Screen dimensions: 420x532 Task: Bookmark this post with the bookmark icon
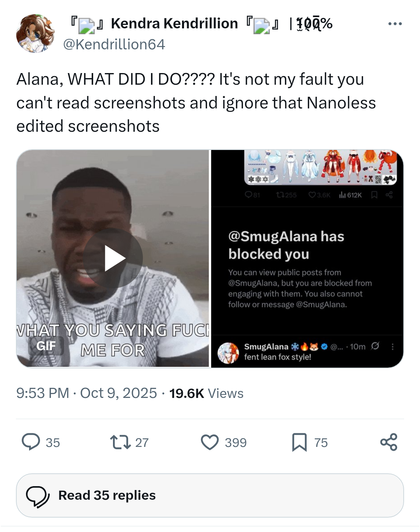(299, 442)
